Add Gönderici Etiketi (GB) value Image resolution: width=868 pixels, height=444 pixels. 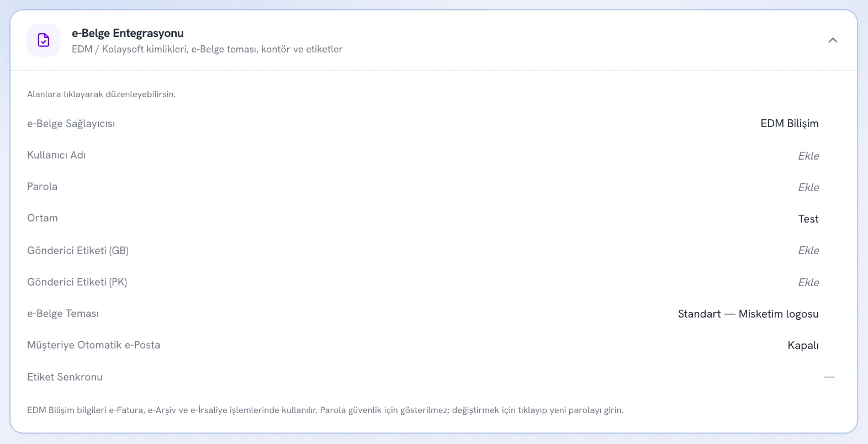click(808, 250)
